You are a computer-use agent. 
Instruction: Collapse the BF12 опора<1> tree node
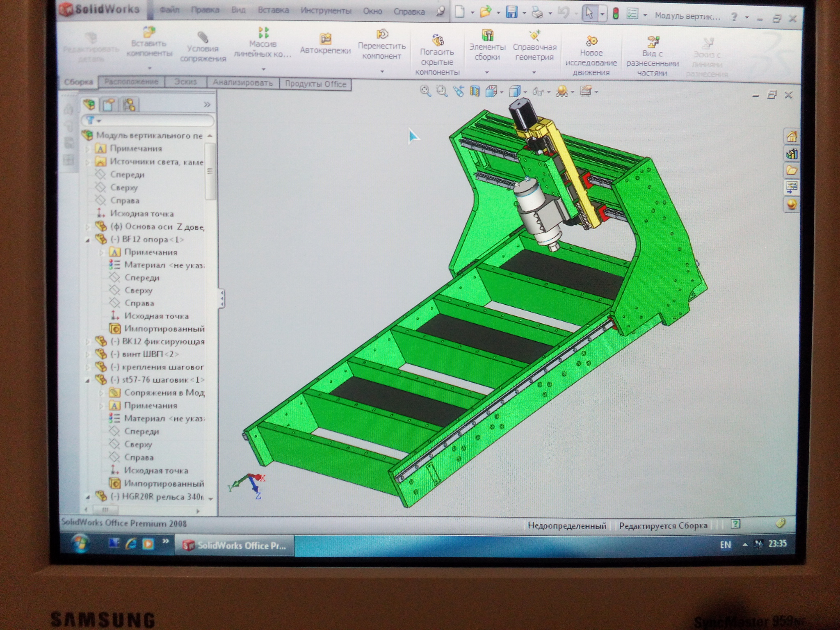87,240
